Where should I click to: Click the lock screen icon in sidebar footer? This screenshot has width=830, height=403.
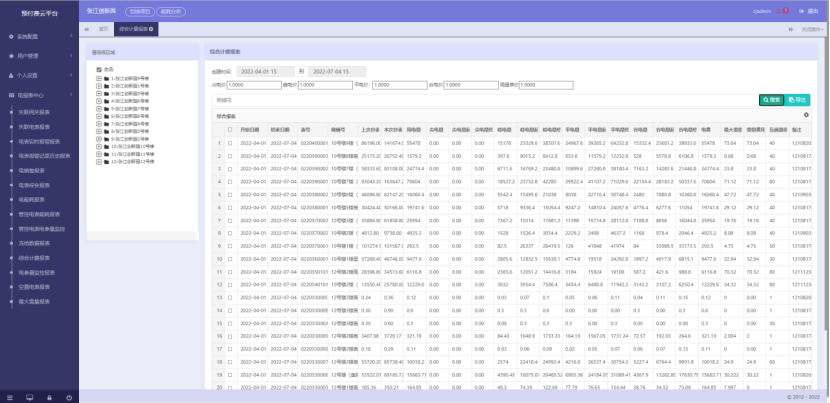49,396
